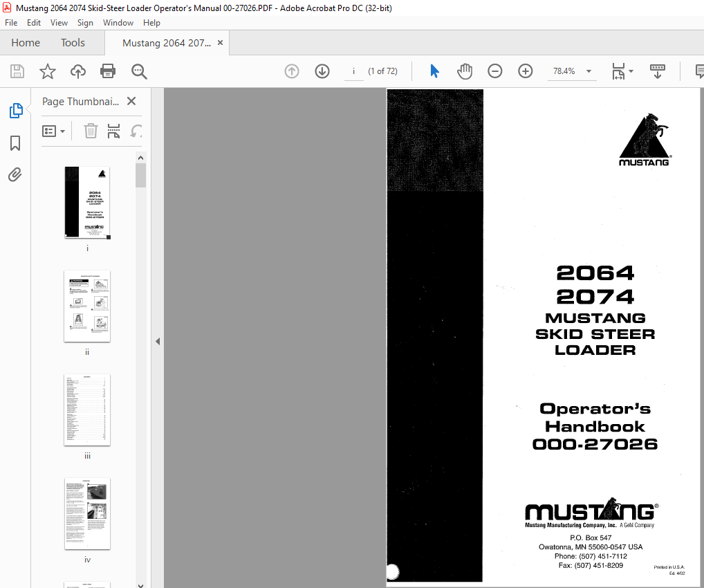
Task: Open the Window menu
Action: tap(118, 22)
